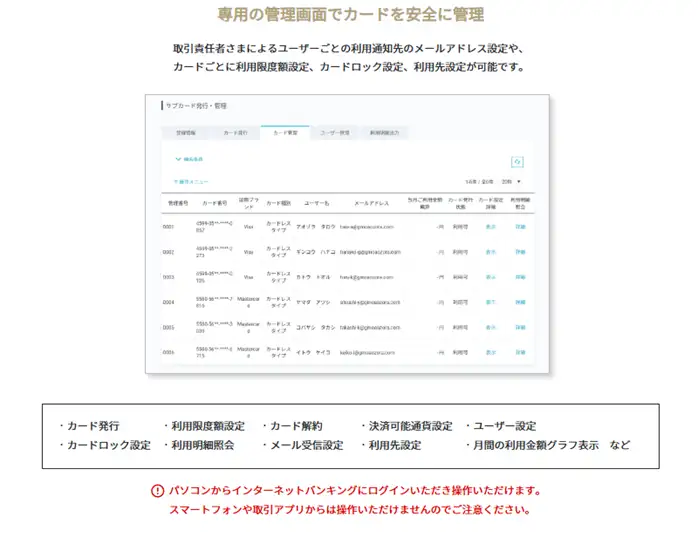Expand the 絞込条件 filter chevron
The height and width of the screenshot is (537, 698).
(178, 158)
